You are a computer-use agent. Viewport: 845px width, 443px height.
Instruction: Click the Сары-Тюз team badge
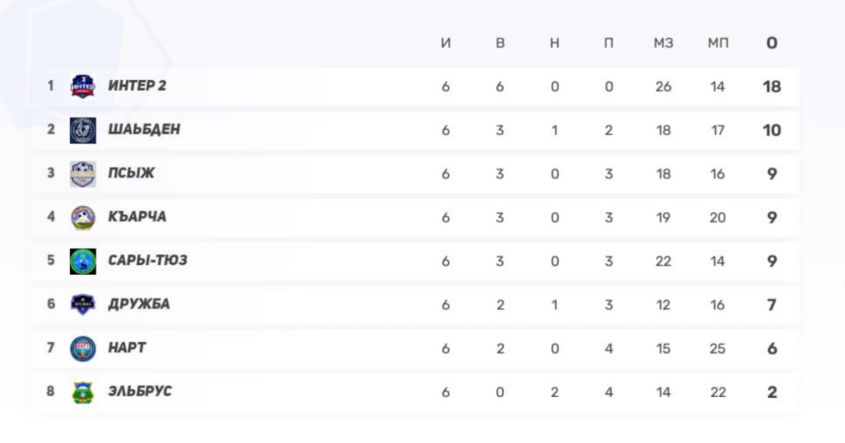pos(82,261)
